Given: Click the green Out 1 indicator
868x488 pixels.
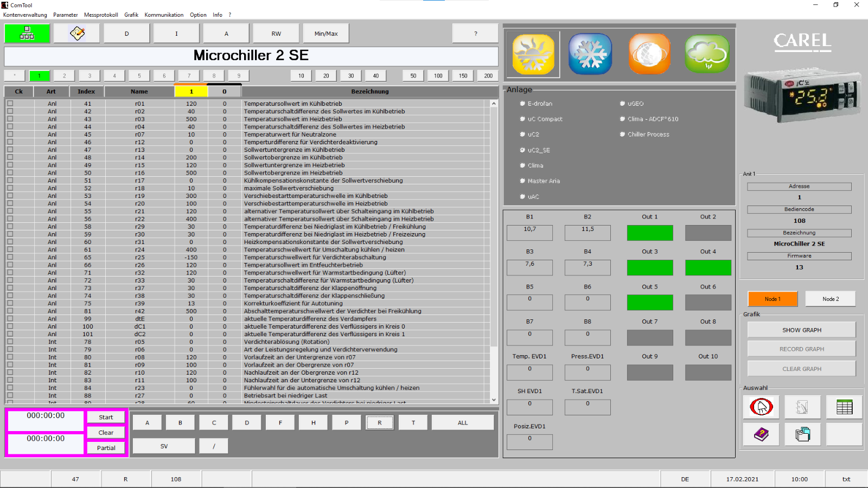Looking at the screenshot, I should [x=650, y=233].
